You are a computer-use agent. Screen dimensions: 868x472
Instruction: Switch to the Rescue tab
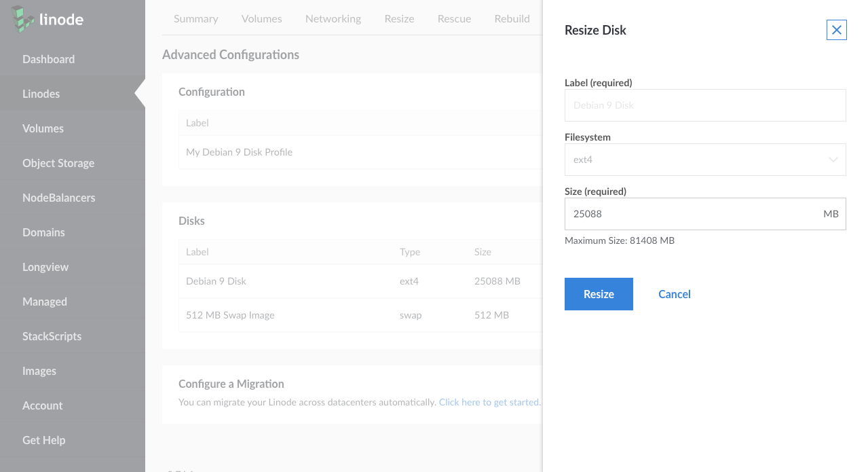[454, 18]
